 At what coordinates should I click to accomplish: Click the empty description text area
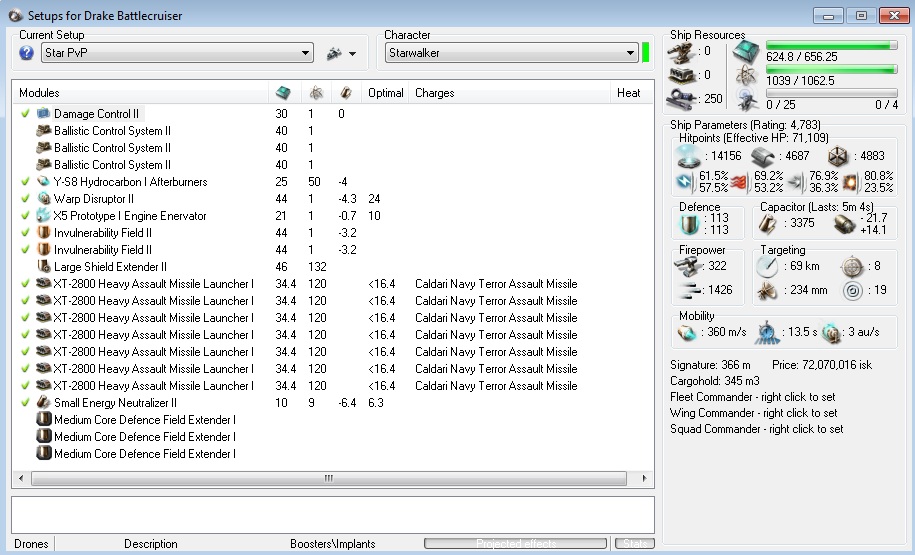(x=333, y=515)
